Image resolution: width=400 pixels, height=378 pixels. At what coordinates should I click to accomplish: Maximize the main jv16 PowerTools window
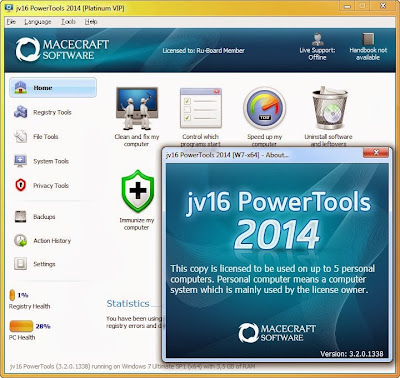[363, 6]
